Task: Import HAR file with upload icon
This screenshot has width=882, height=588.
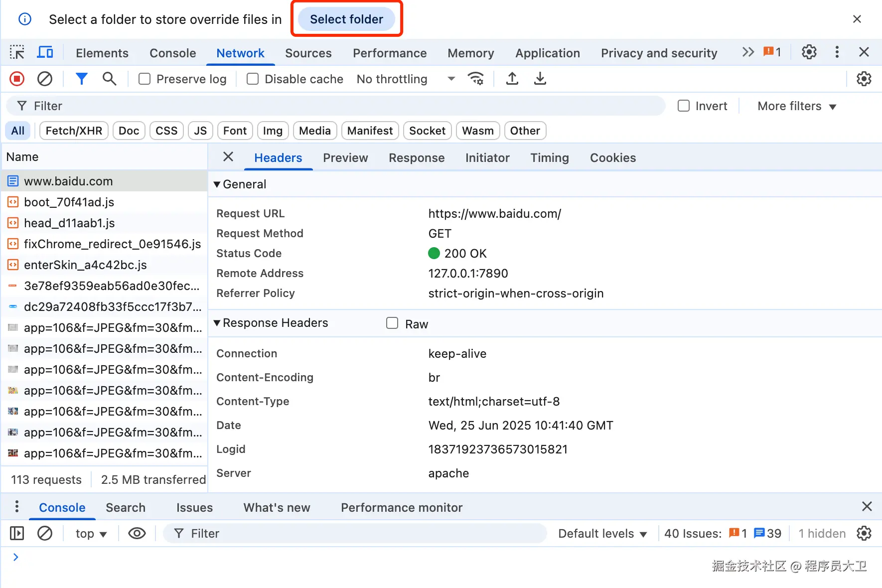Action: [512, 79]
